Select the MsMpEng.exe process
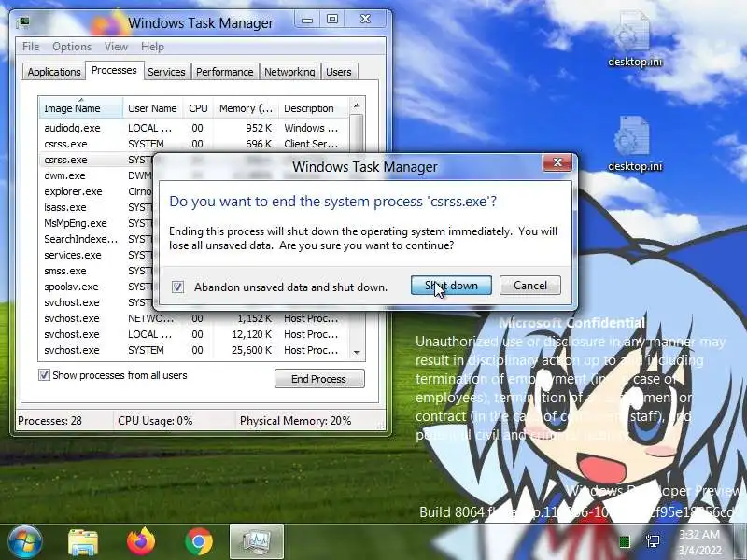 96,223
